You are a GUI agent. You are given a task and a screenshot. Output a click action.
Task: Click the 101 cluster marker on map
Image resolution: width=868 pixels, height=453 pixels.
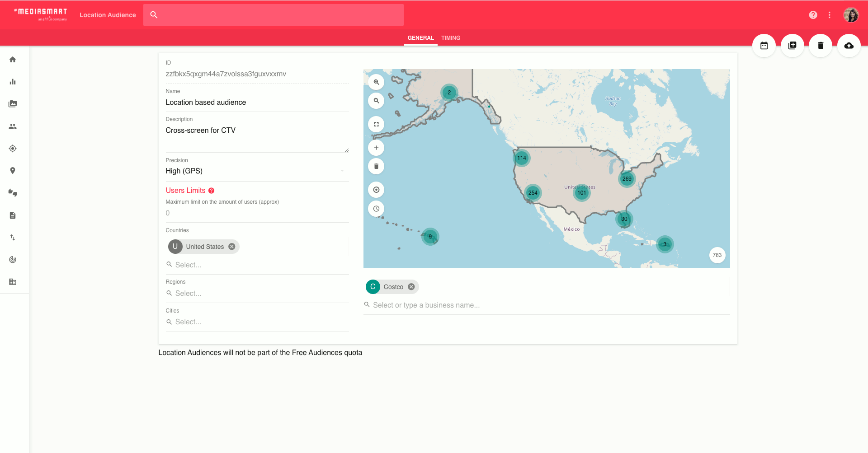(x=582, y=193)
